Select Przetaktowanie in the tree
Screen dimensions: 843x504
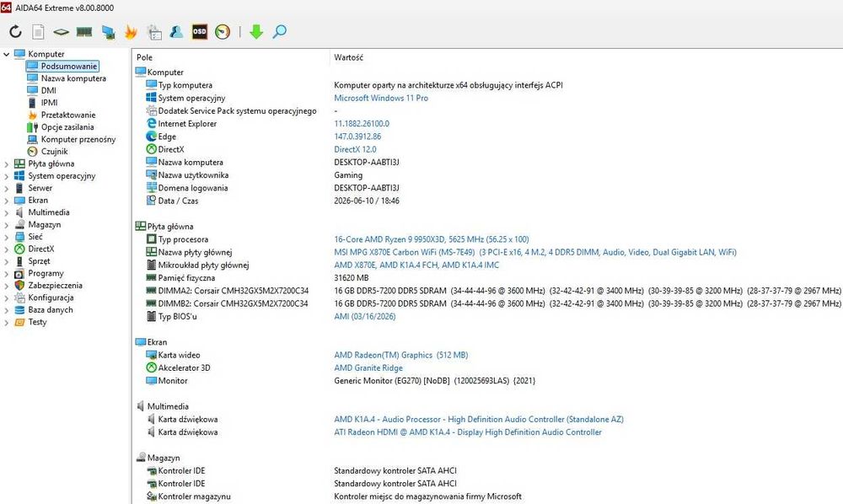point(68,115)
